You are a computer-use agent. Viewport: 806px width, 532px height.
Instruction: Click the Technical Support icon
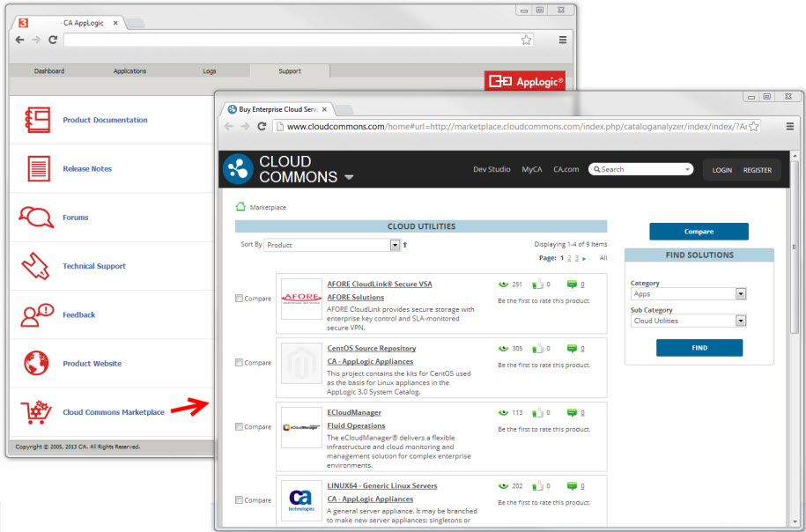[35, 266]
